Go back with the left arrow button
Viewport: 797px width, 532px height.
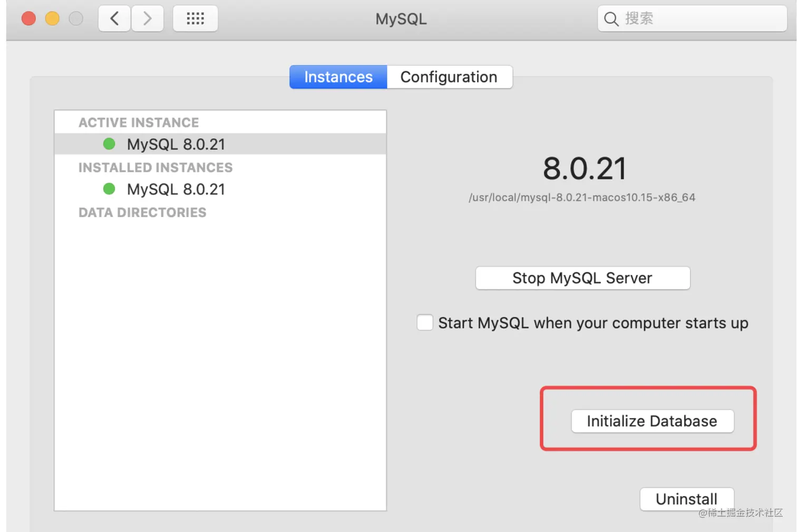pos(114,19)
